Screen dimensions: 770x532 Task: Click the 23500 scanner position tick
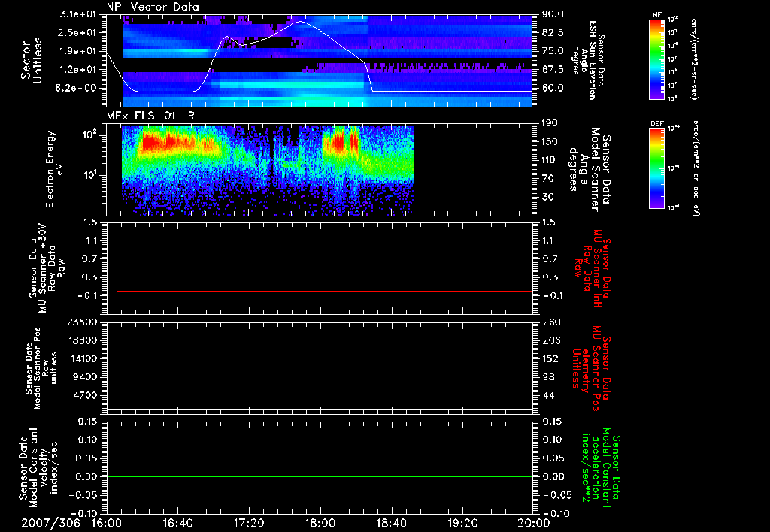[81, 322]
